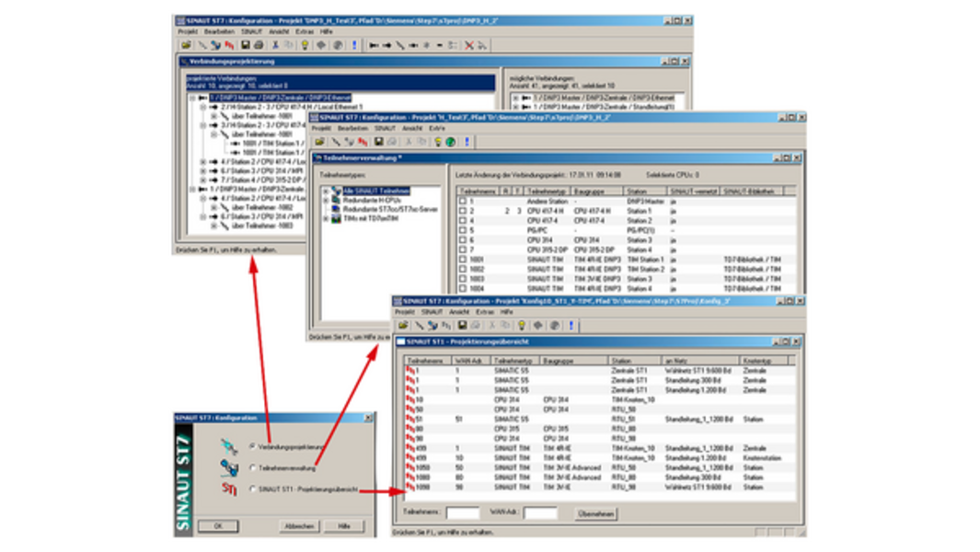Viewport: 980px width, 552px height.
Task: Click open-folder icon in Teilnehmerverwaltung window toolbar
Action: 319,142
